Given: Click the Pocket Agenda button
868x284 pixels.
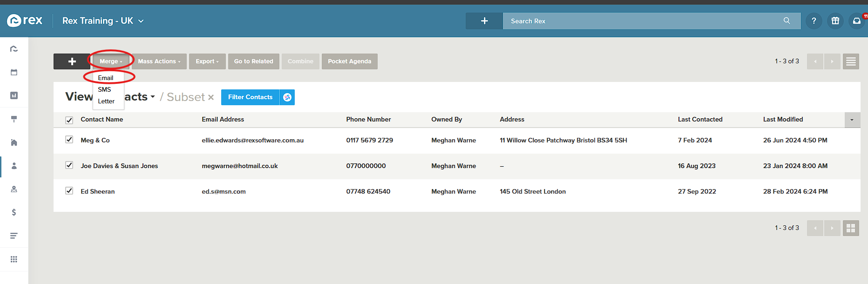Looking at the screenshot, I should coord(350,61).
